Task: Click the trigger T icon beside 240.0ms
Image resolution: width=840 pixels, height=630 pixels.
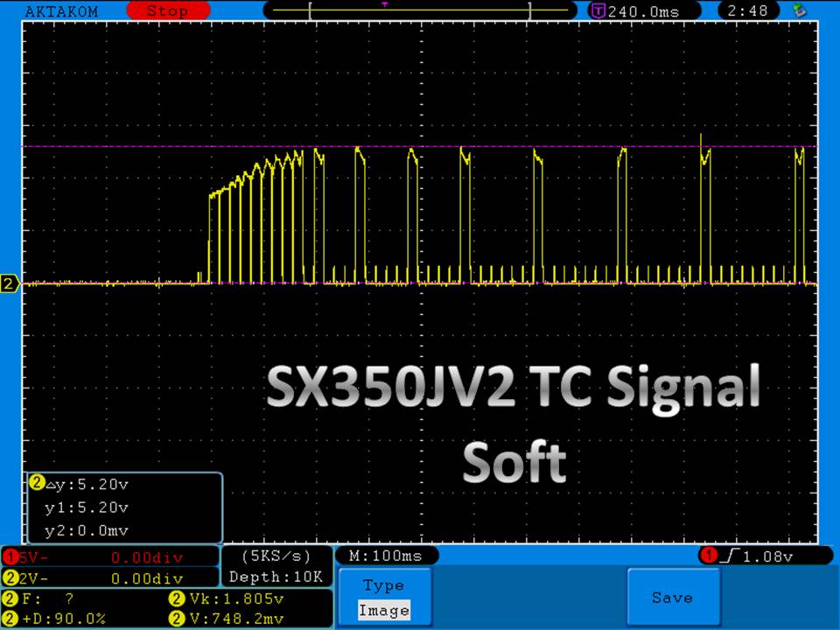Action: [x=598, y=11]
